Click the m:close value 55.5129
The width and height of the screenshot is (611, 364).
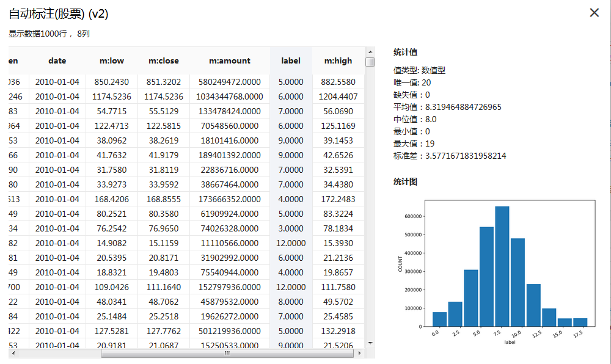click(x=164, y=111)
